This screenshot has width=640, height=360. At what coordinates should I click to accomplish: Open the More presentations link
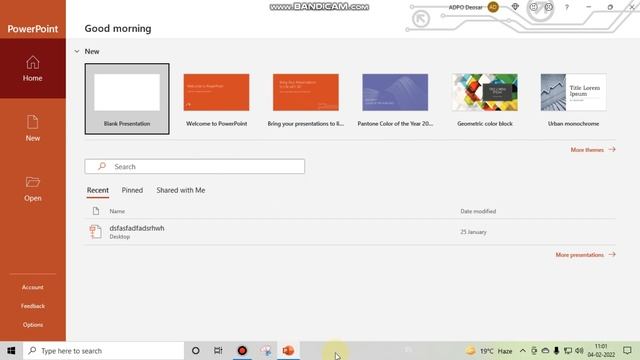[x=585, y=255]
